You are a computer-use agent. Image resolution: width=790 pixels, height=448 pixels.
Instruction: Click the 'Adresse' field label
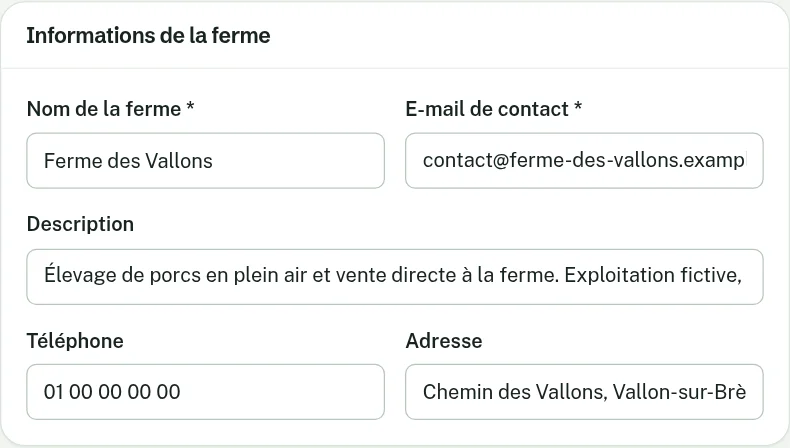[444, 341]
